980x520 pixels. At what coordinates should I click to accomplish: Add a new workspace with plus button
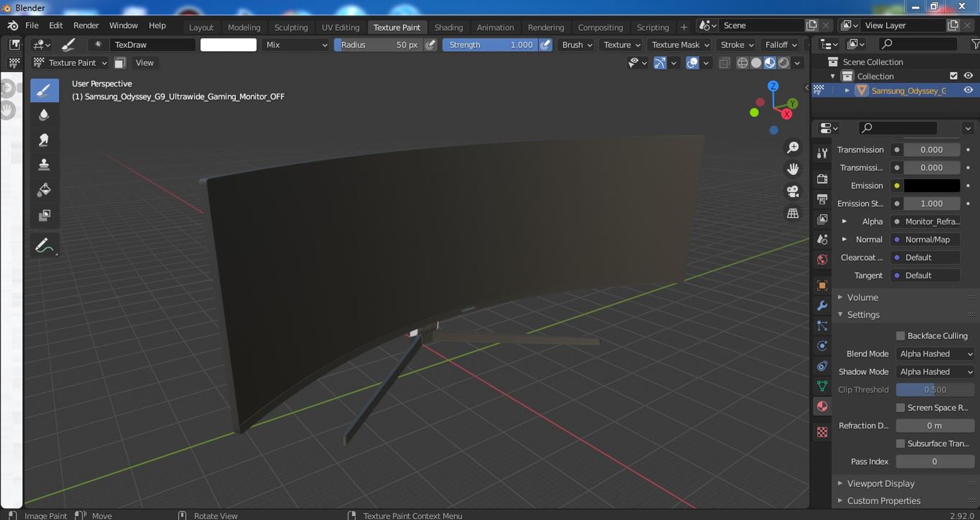pyautogui.click(x=684, y=28)
